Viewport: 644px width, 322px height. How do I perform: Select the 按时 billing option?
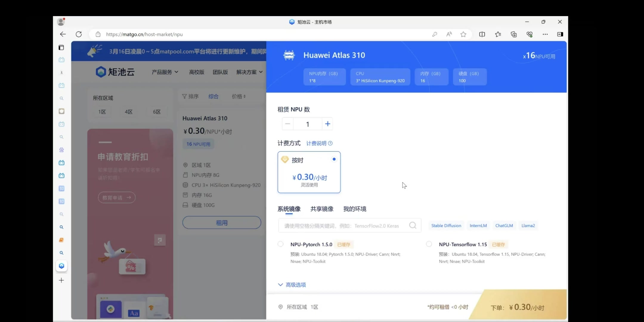point(309,172)
